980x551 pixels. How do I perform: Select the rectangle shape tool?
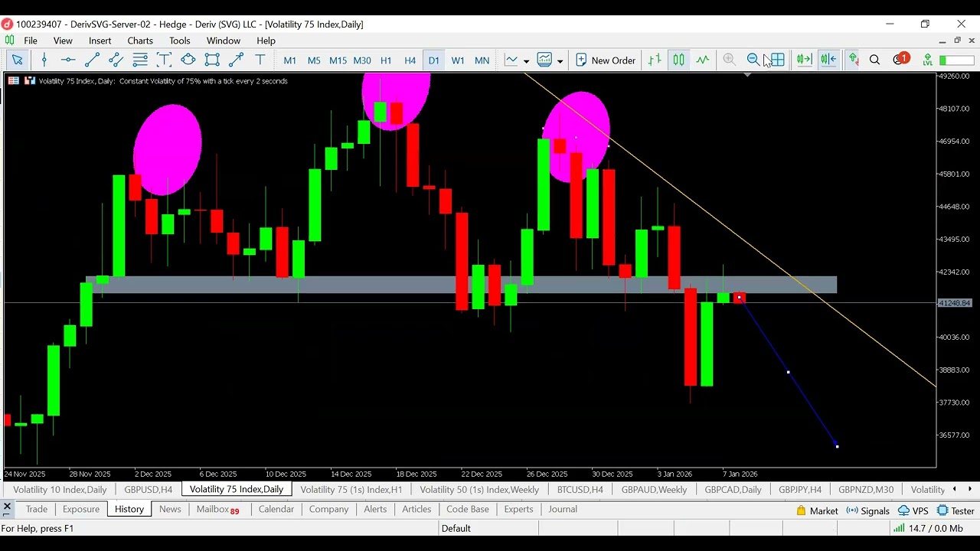click(x=212, y=60)
